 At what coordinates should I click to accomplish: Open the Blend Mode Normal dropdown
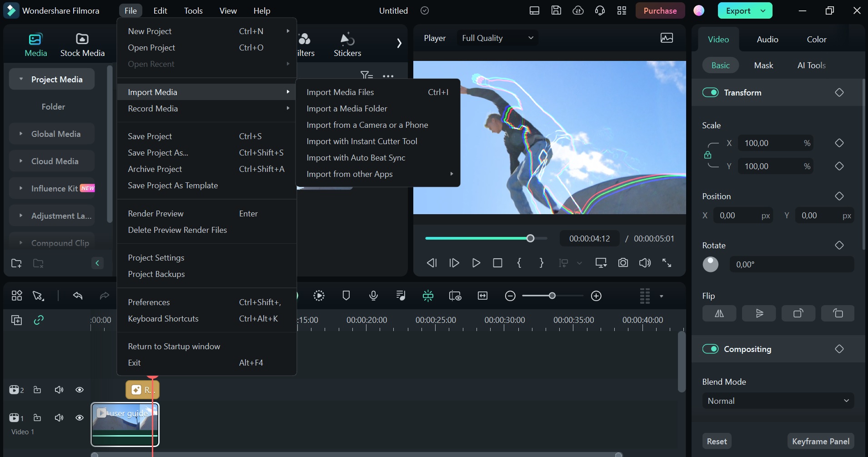778,401
